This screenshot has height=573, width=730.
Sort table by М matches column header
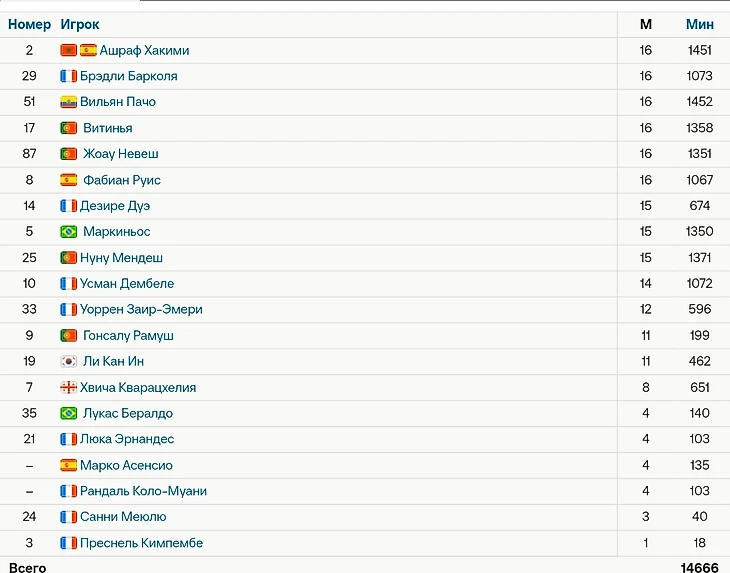(x=646, y=24)
